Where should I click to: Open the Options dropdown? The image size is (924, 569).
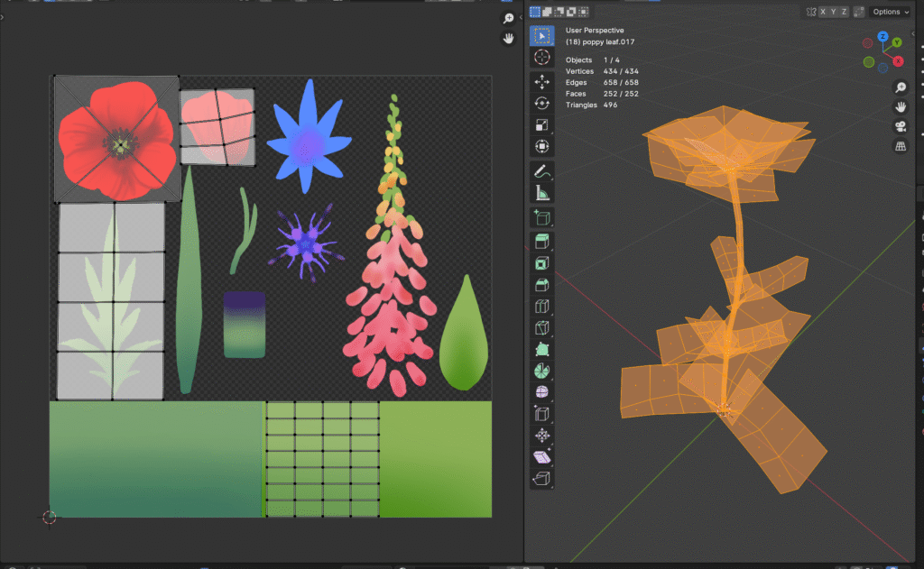click(x=890, y=12)
